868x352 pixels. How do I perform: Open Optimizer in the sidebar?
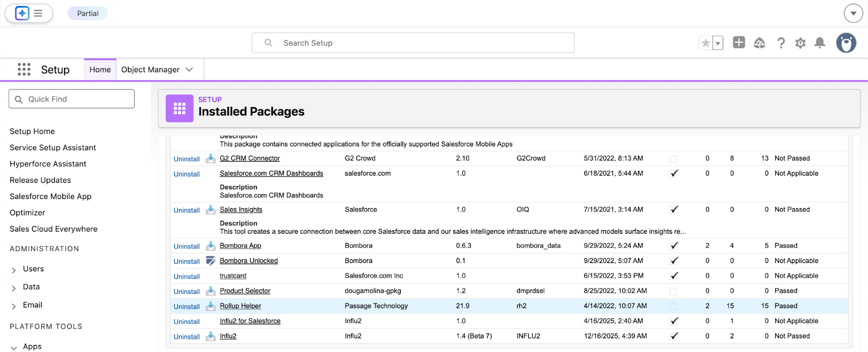[x=27, y=213]
